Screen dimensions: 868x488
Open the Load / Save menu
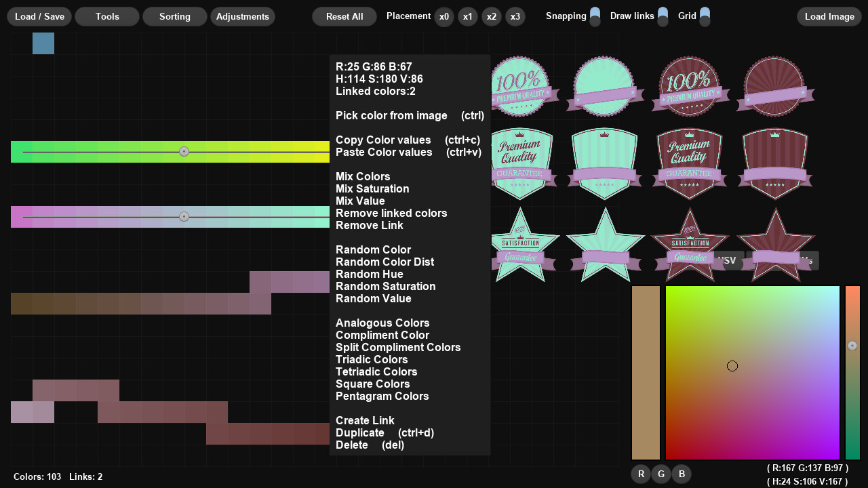click(39, 16)
